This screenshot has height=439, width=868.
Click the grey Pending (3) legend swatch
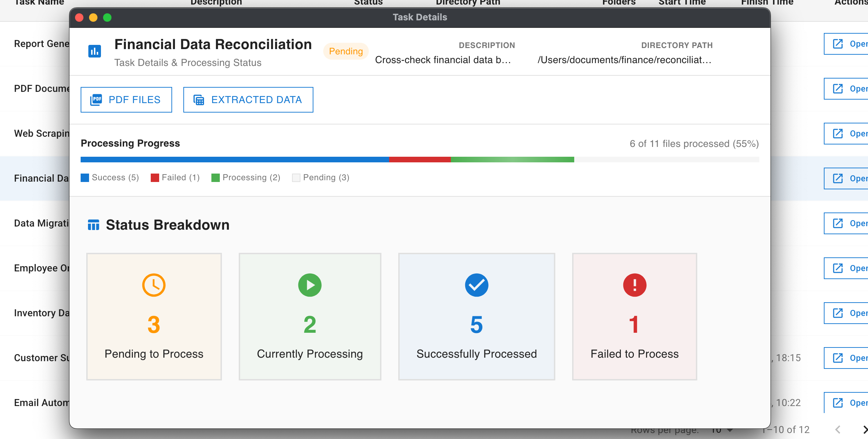coord(296,178)
